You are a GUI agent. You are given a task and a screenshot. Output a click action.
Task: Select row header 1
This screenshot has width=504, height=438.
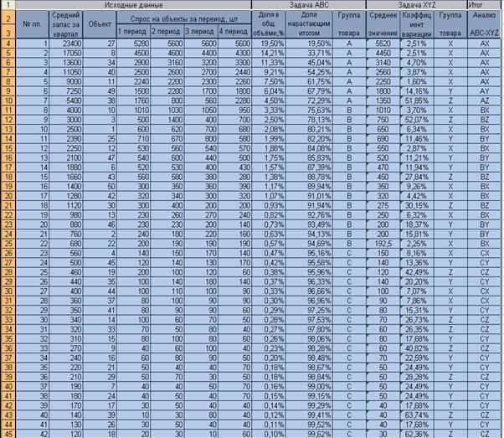[x=8, y=5]
